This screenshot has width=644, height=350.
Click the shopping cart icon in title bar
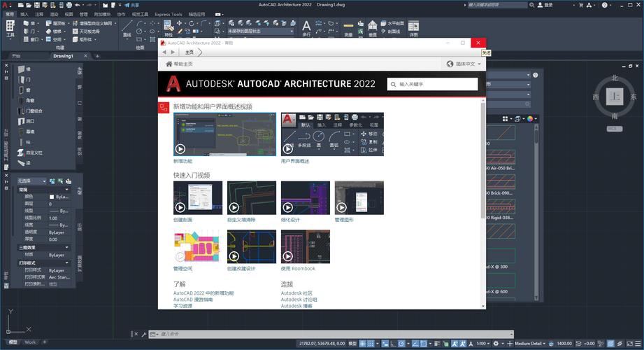tap(581, 5)
